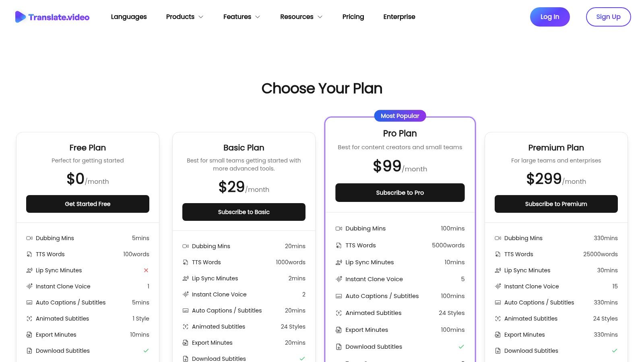The image size is (644, 362).
Task: Click red X for Free Plan Lip Sync
Action: [x=146, y=270]
